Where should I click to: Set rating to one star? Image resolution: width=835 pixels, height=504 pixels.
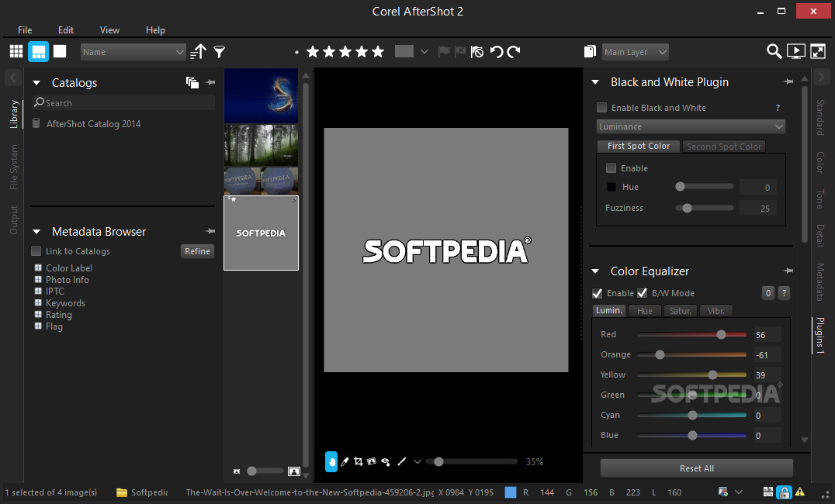pos(313,52)
